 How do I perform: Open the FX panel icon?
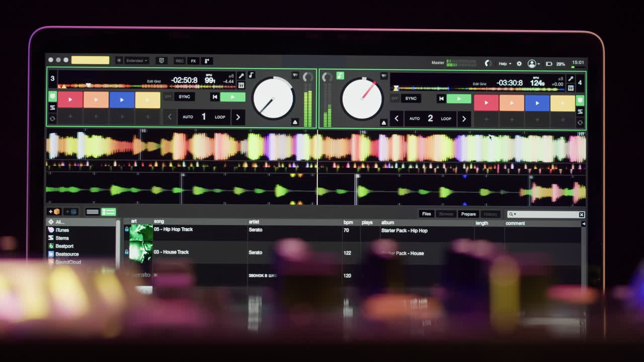193,60
